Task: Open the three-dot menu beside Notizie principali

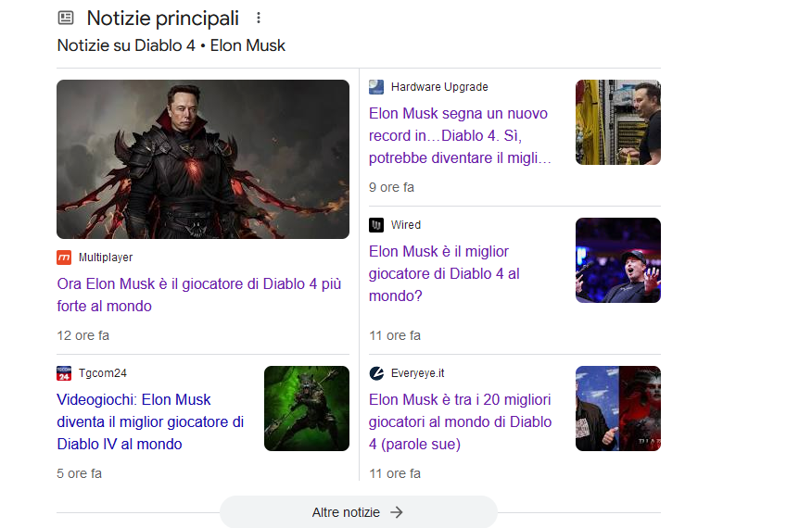Action: (259, 19)
